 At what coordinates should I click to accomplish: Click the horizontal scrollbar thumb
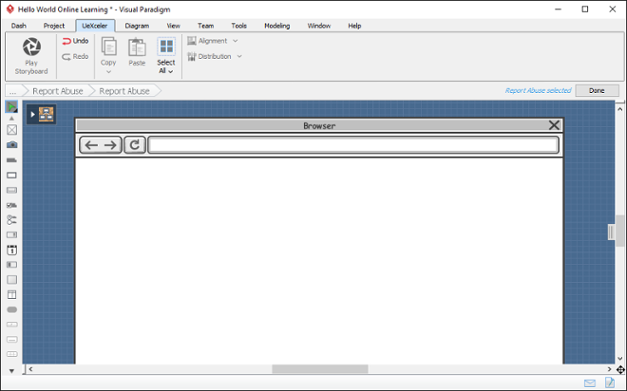pyautogui.click(x=320, y=369)
